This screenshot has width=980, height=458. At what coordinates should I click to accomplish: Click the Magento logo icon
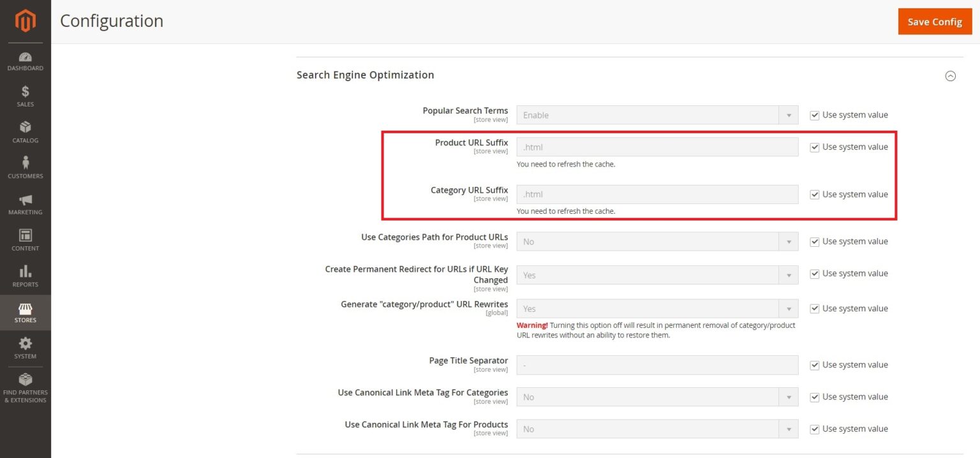pyautogui.click(x=26, y=21)
